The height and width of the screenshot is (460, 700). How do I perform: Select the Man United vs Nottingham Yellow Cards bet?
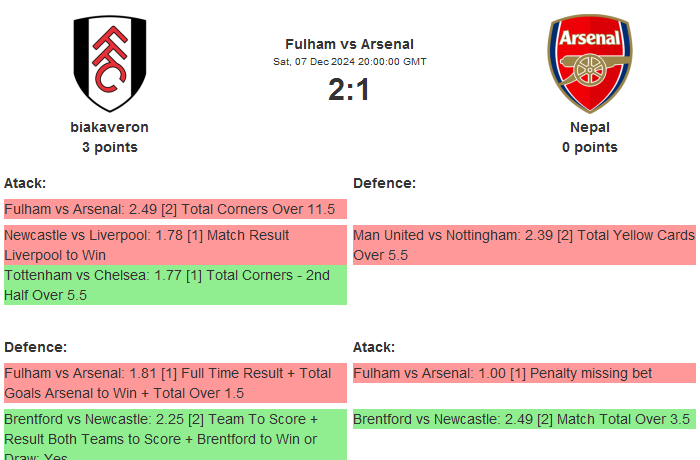click(x=523, y=245)
